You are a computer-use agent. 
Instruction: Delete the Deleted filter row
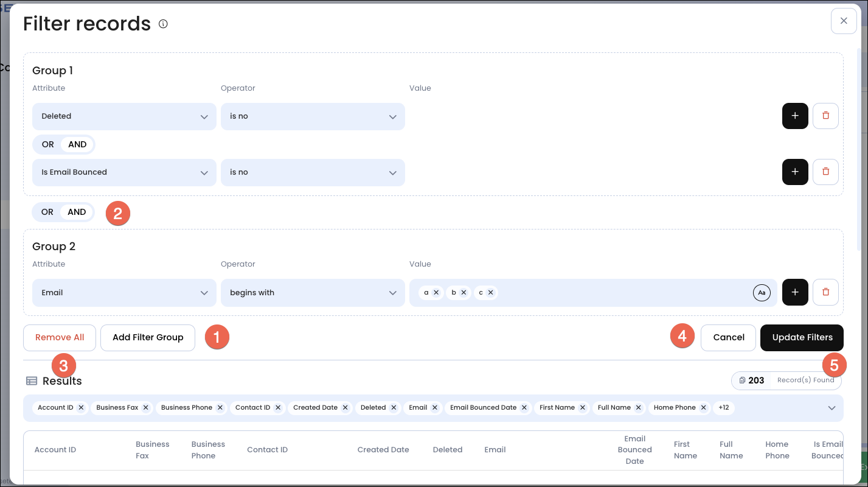point(825,116)
